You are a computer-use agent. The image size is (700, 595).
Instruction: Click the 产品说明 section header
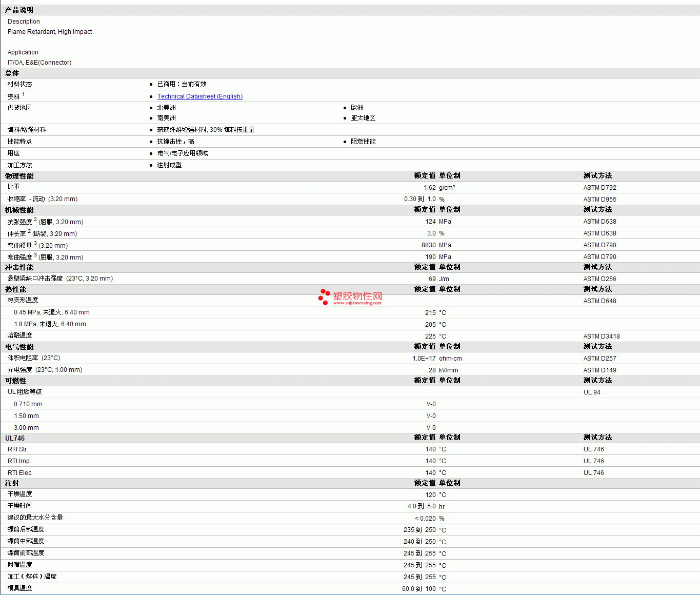(x=19, y=10)
